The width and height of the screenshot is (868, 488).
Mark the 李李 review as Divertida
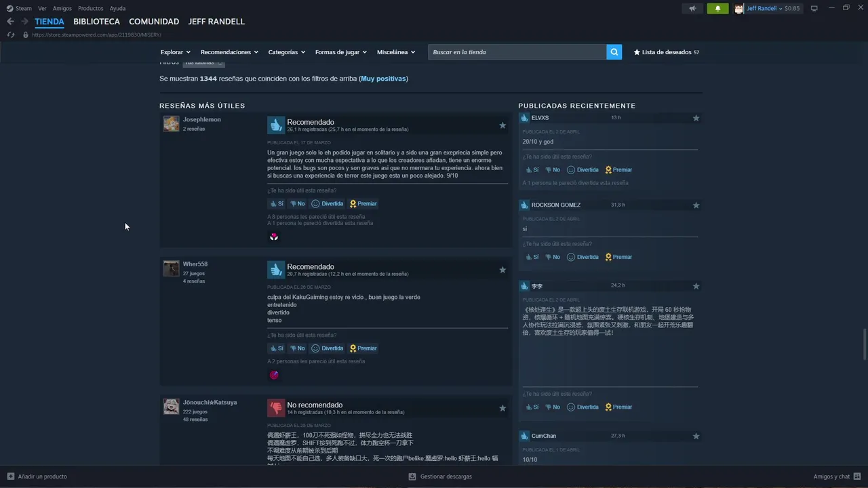coord(583,407)
